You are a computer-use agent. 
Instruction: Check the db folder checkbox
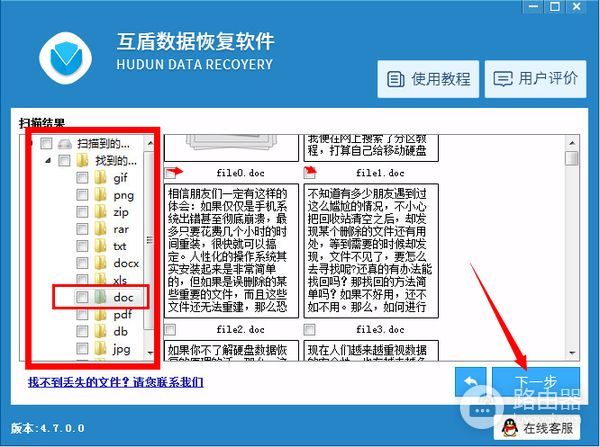(x=82, y=331)
